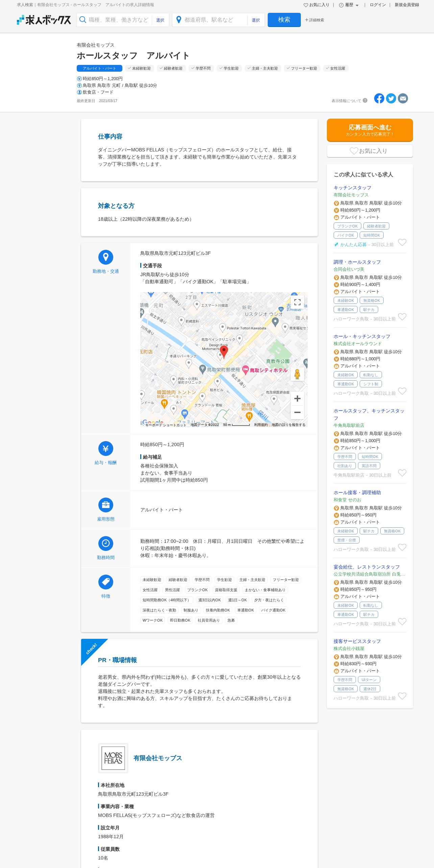Select the アルバイト・パート blue tag

[99, 68]
